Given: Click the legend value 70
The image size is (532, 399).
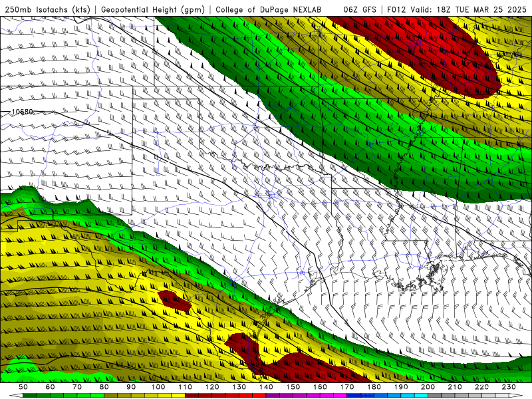Looking at the screenshot, I should click(77, 387).
